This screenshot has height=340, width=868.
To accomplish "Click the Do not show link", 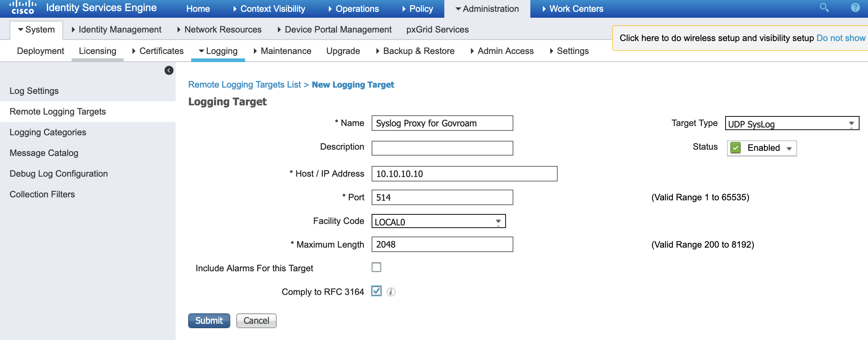I will [841, 38].
